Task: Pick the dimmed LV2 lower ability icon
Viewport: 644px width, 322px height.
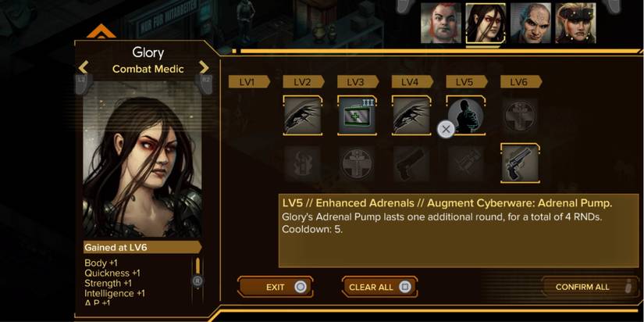Action: click(303, 163)
